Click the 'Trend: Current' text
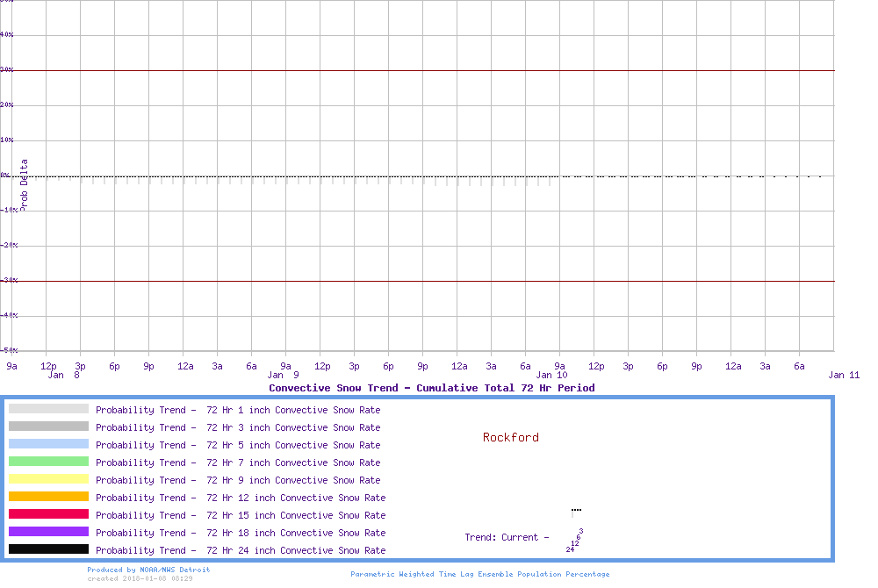This screenshot has width=878, height=588. 507,537
